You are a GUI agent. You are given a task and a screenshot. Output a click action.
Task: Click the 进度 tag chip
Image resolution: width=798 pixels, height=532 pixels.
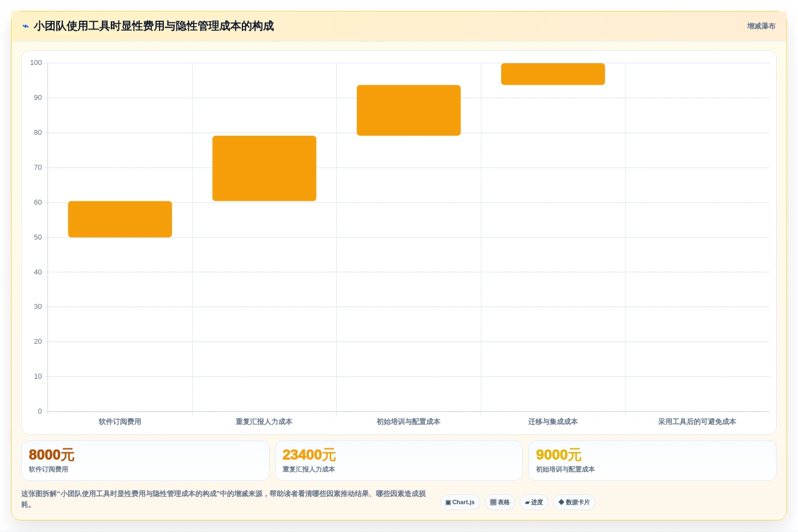point(534,503)
